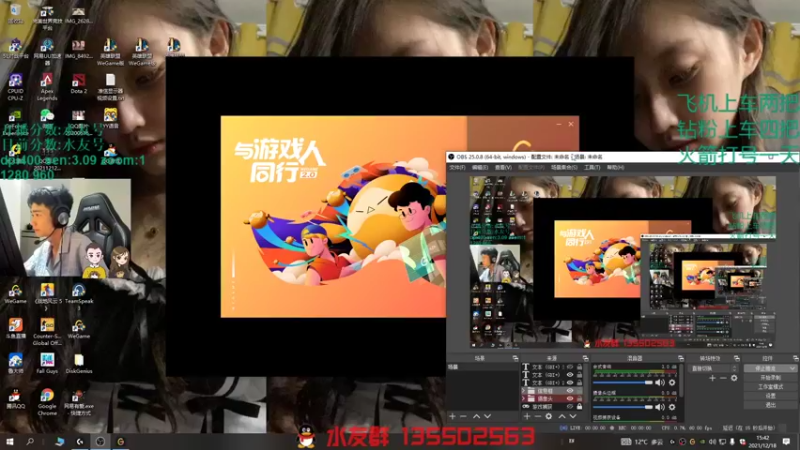The width and height of the screenshot is (800, 450).
Task: Hide first 文本 source eye icon
Action: pyautogui.click(x=570, y=367)
